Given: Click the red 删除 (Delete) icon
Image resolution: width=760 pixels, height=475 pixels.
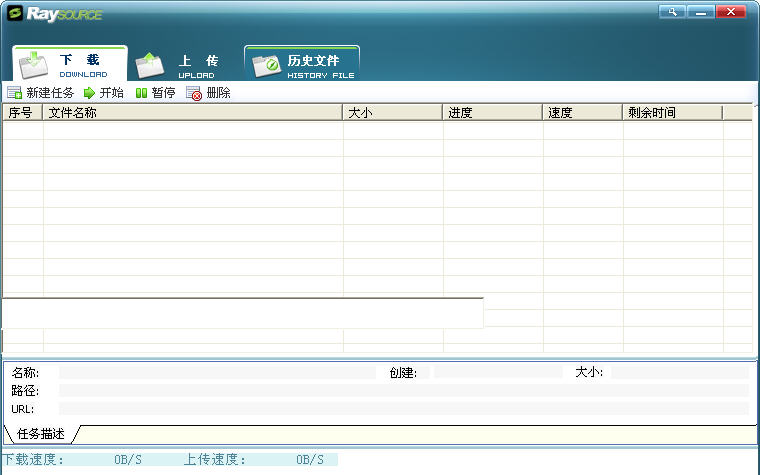Looking at the screenshot, I should (x=194, y=93).
